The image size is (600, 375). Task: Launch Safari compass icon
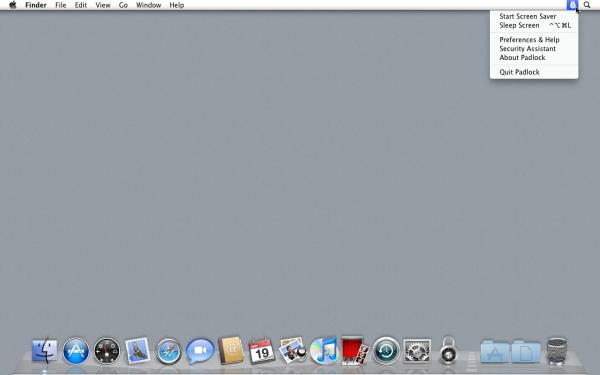[169, 351]
